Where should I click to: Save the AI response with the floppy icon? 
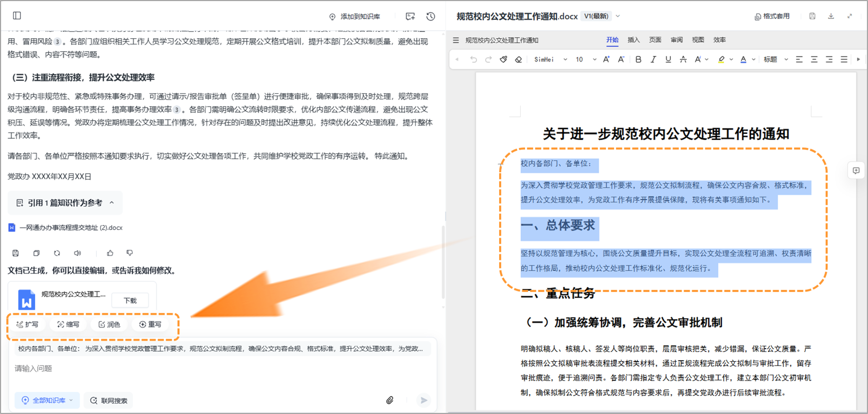click(x=16, y=253)
